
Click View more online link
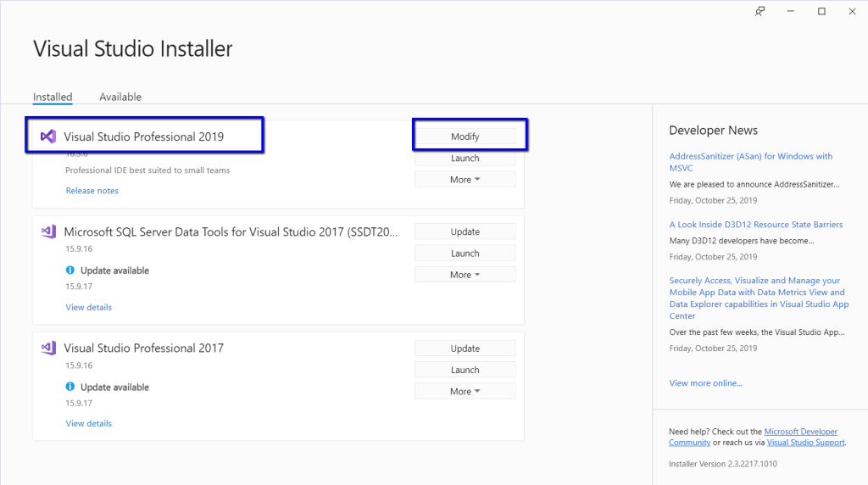(705, 383)
